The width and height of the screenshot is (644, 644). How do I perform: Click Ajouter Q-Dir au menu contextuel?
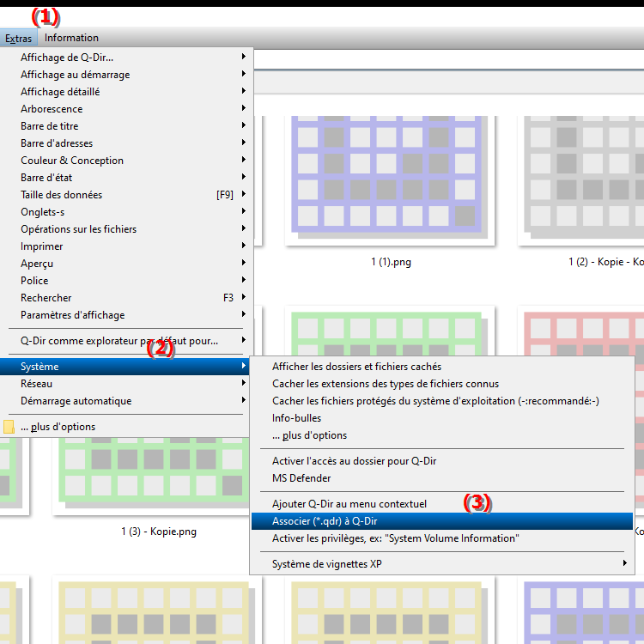click(x=442, y=504)
